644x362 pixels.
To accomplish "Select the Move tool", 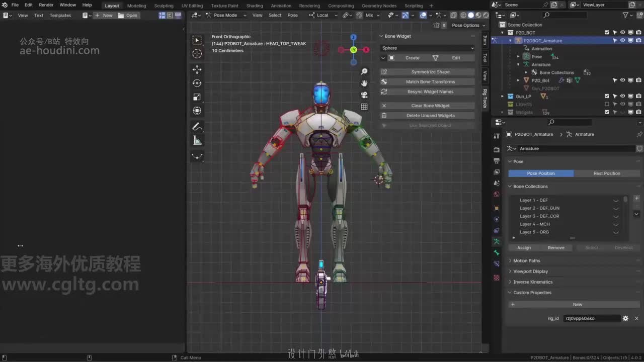I will coord(197,69).
